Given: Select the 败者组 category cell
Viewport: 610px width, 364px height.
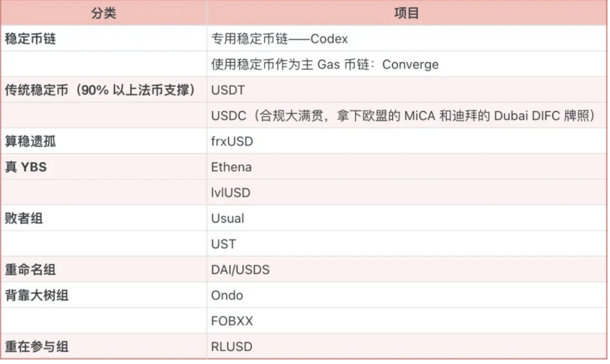Looking at the screenshot, I should (x=103, y=218).
